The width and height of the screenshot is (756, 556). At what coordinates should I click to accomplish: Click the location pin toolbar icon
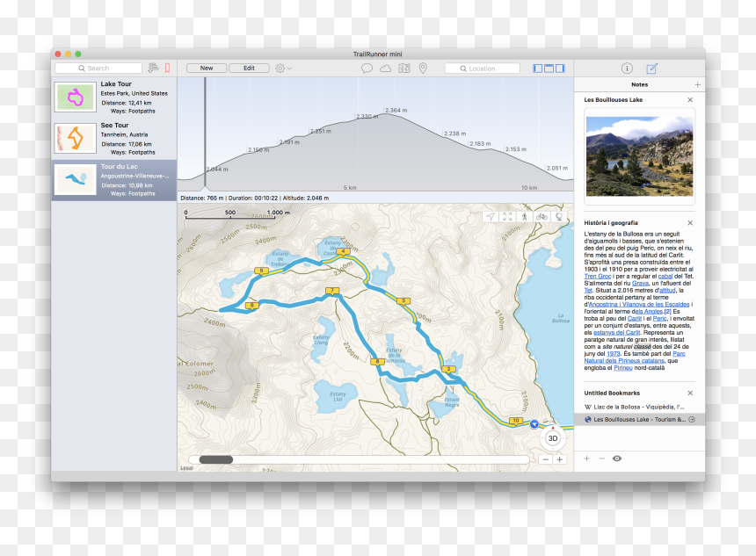[423, 69]
